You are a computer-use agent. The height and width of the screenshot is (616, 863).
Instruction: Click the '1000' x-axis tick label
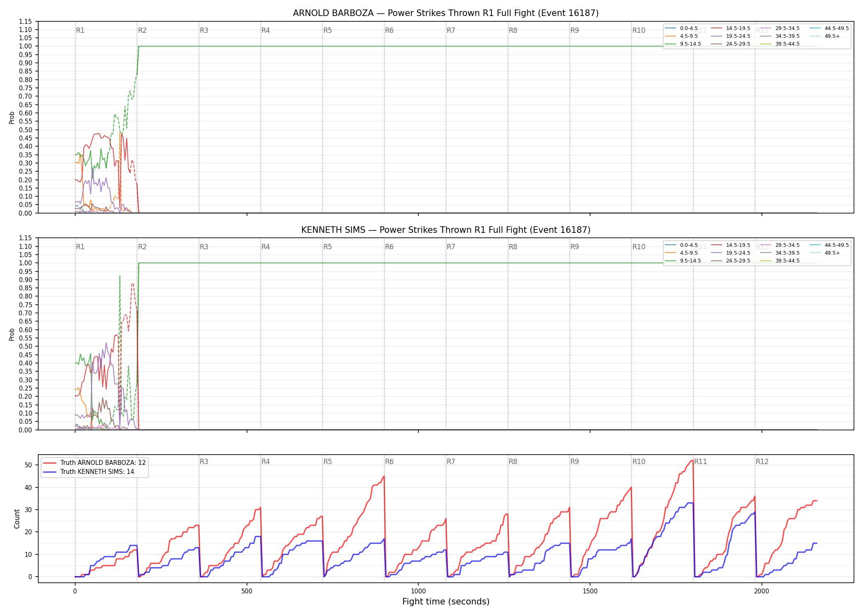click(418, 591)
